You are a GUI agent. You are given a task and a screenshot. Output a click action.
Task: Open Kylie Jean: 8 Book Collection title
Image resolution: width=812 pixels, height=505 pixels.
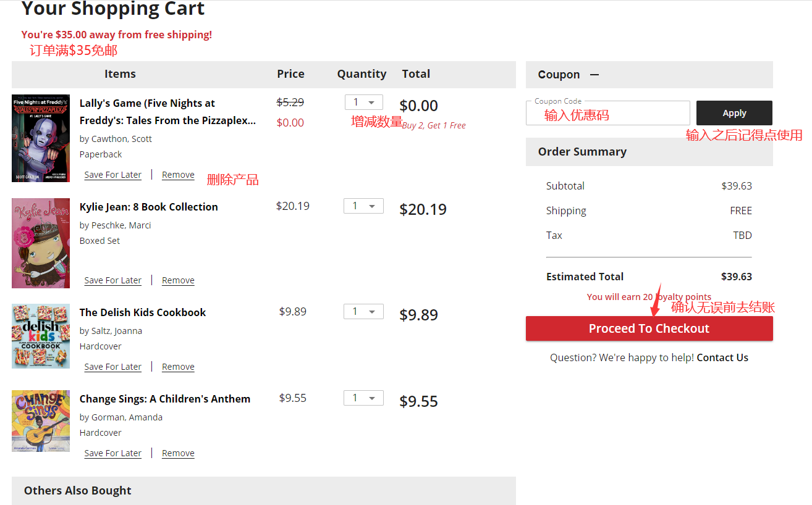point(149,207)
